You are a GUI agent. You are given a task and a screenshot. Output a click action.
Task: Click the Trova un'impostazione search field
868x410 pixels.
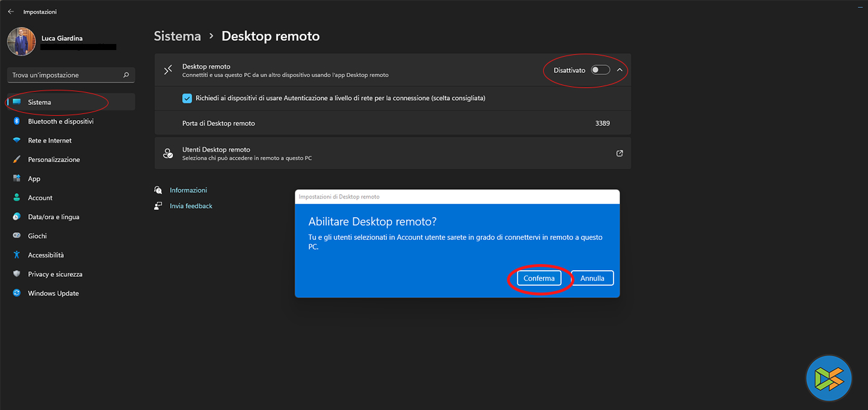(63, 75)
